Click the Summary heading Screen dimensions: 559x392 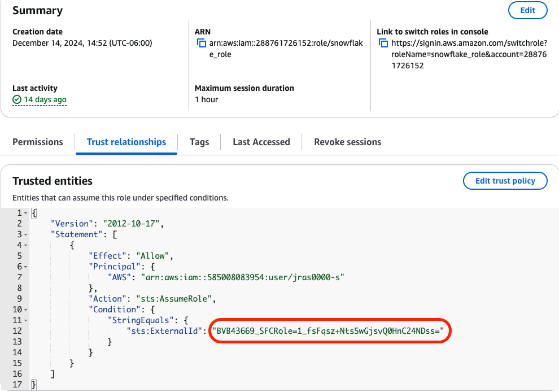(37, 10)
